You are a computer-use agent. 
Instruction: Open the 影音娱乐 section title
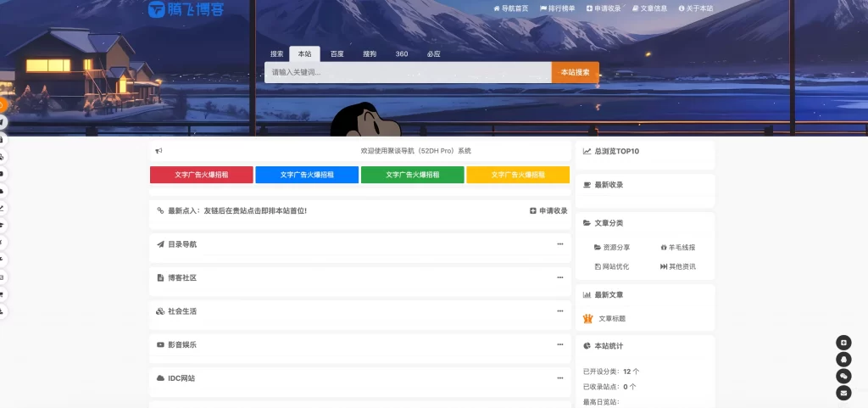[x=182, y=345]
